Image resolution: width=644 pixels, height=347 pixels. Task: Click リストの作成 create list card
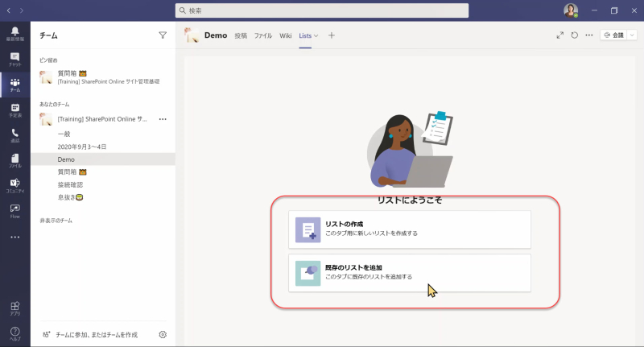tap(410, 229)
